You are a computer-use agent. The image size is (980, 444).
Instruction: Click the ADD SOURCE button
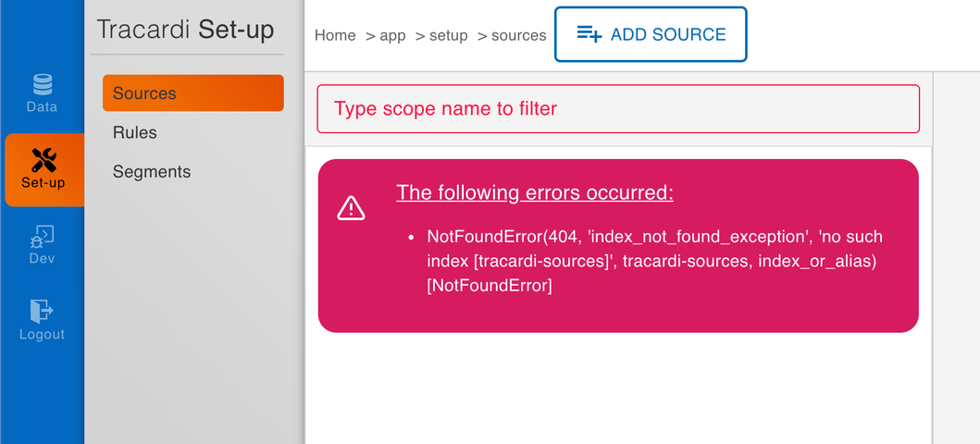(x=651, y=34)
